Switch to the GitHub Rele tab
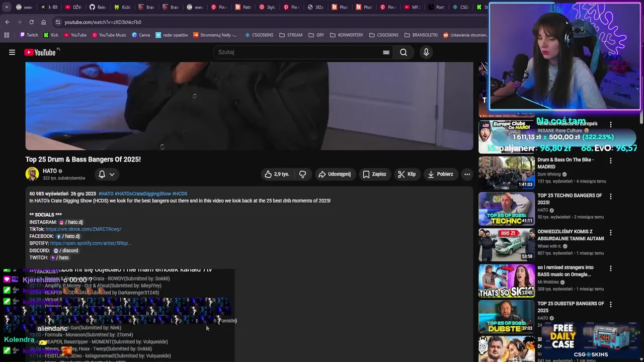Viewport: 644px width, 362px height. (98, 7)
